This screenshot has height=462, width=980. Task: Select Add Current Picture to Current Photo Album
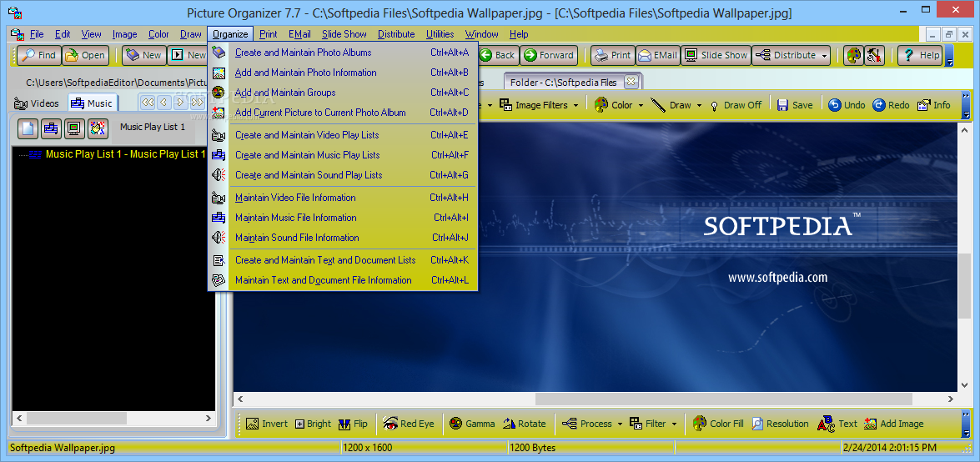[x=343, y=113]
